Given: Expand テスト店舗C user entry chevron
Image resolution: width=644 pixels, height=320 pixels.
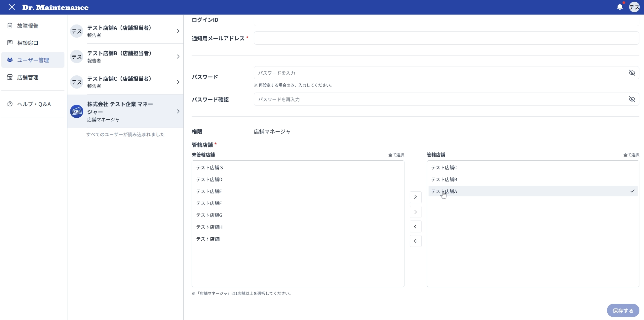Looking at the screenshot, I should pyautogui.click(x=178, y=82).
